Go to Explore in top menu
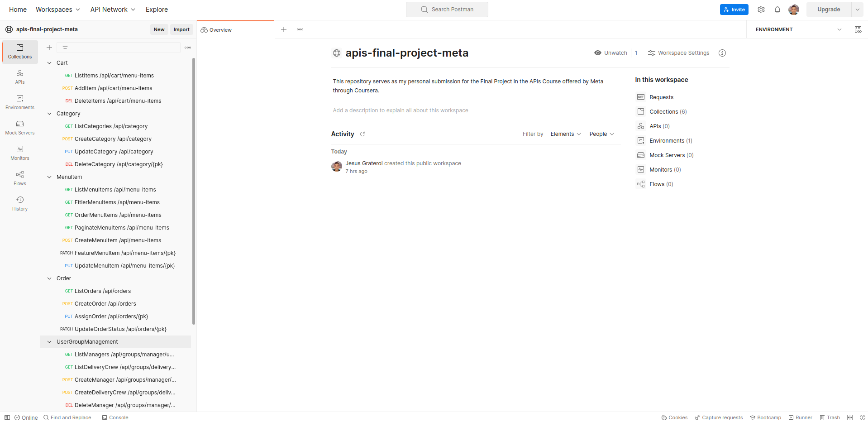 pos(157,10)
